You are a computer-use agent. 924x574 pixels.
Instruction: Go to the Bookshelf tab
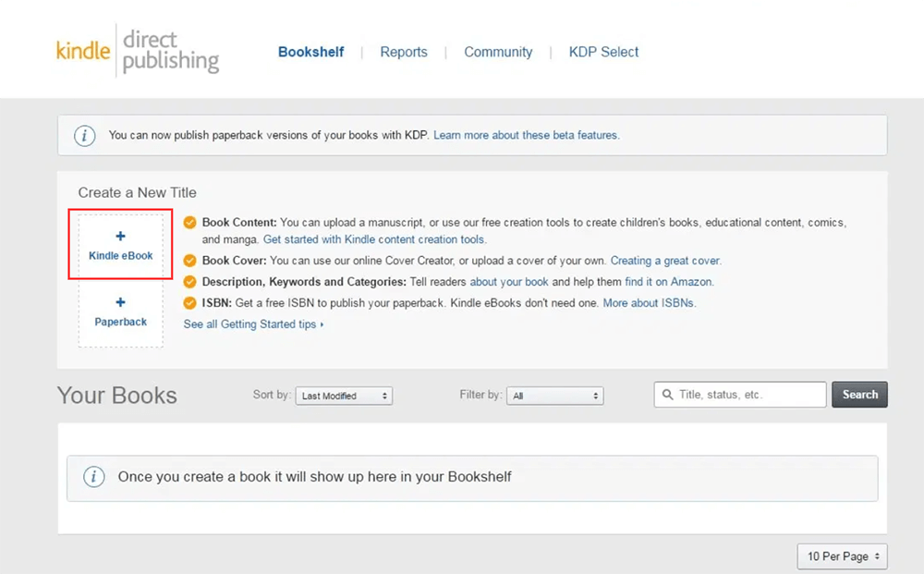(310, 52)
